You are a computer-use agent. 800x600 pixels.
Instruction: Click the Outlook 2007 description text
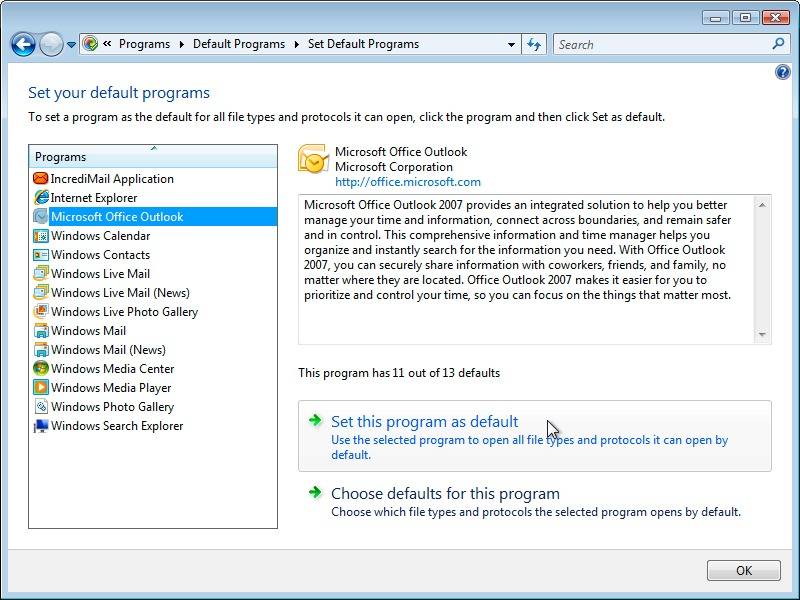(517, 250)
